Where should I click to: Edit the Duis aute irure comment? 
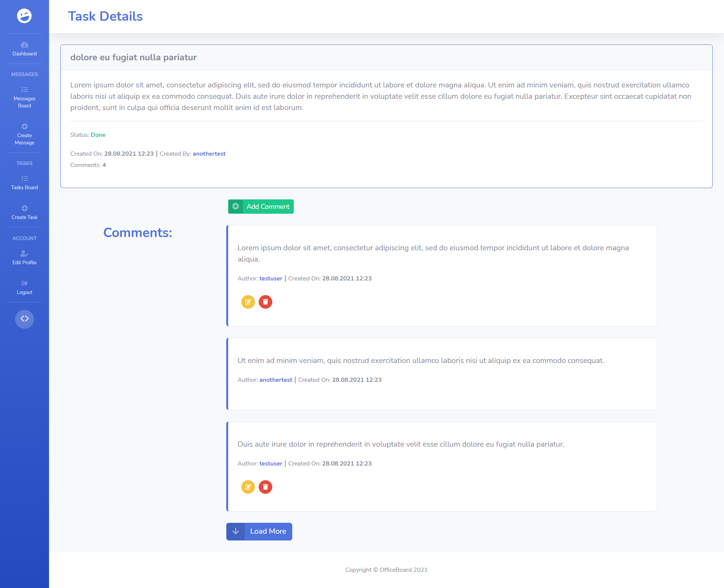[248, 487]
